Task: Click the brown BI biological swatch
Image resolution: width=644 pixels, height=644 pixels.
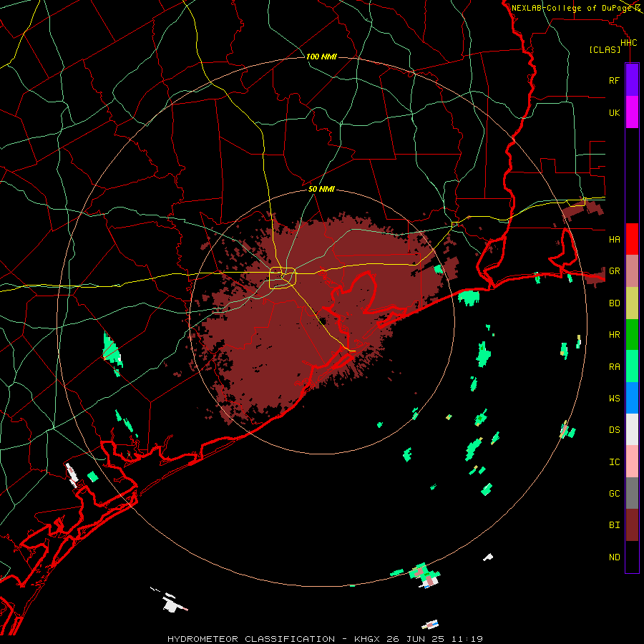Action: 632,525
